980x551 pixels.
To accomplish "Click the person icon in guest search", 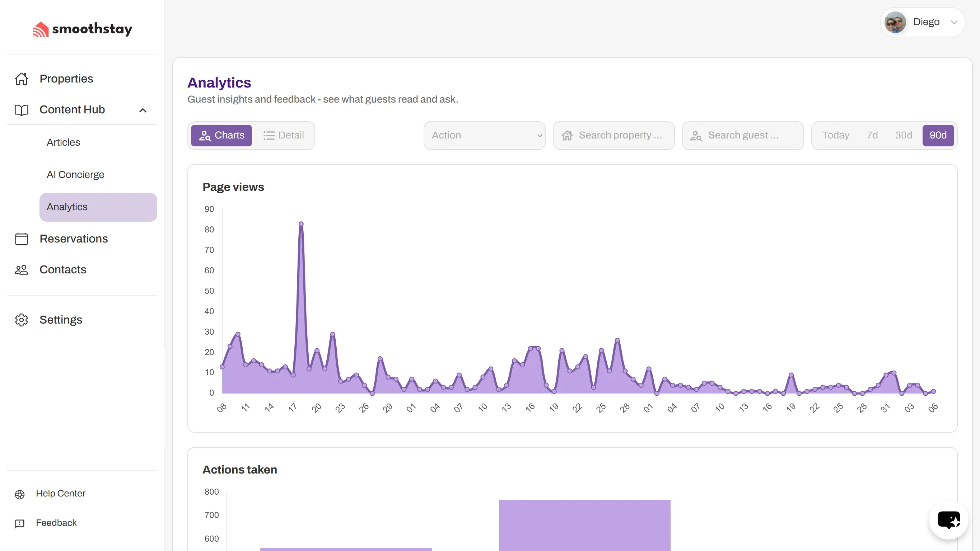I will coord(696,135).
